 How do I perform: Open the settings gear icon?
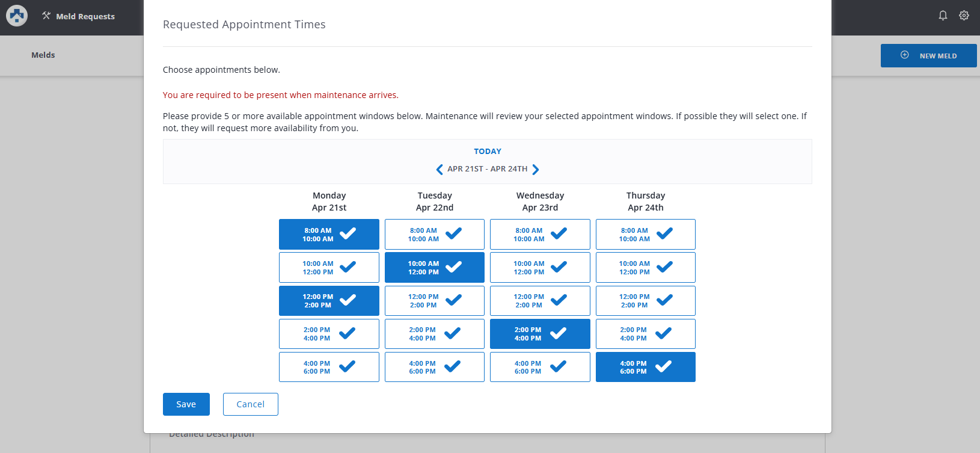pyautogui.click(x=964, y=16)
